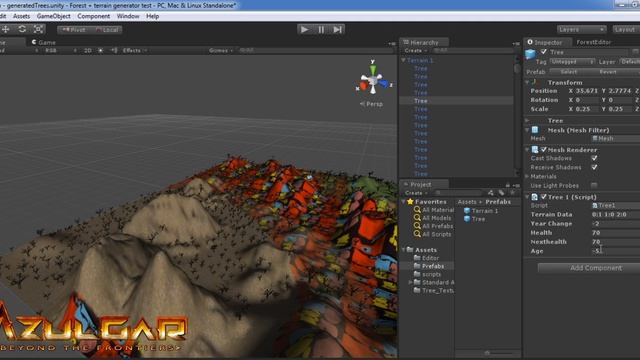Toggle the Mesh Renderer enabled checkbox
640x360 pixels.
pyautogui.click(x=543, y=150)
